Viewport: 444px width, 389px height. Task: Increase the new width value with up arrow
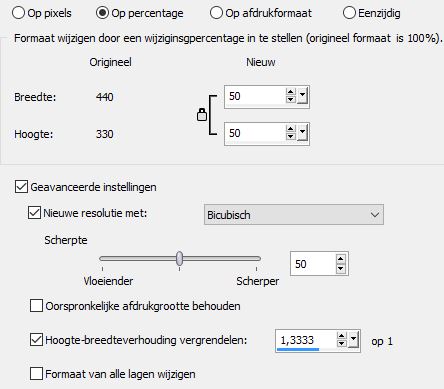290,92
